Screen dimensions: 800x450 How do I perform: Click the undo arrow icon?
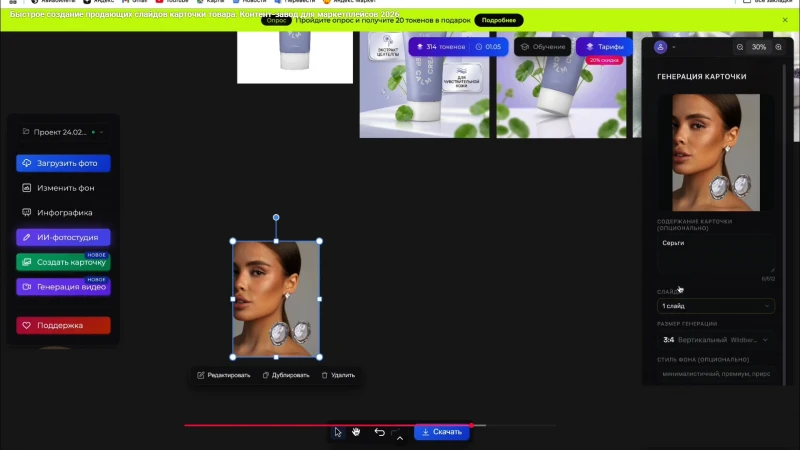click(379, 432)
